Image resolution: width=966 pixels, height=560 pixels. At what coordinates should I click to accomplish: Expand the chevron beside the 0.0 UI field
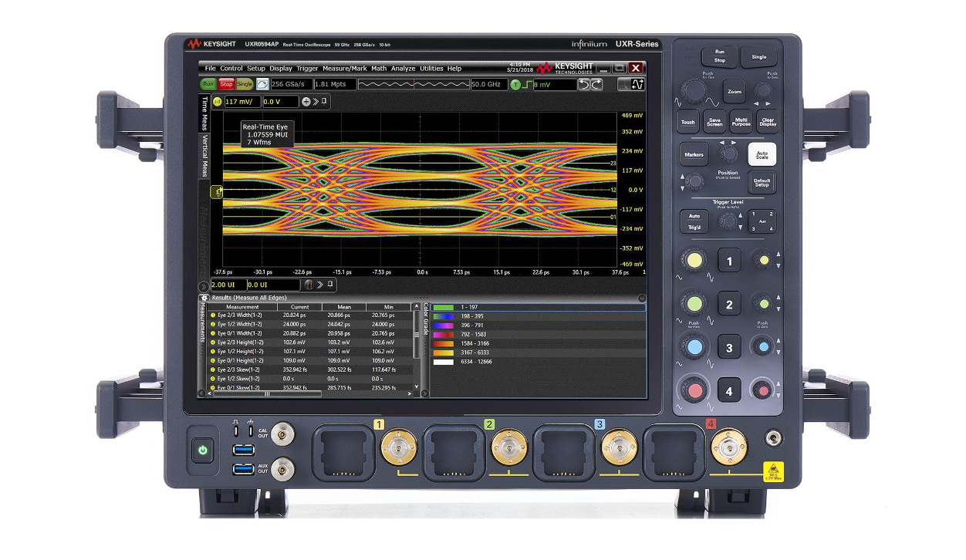[321, 284]
